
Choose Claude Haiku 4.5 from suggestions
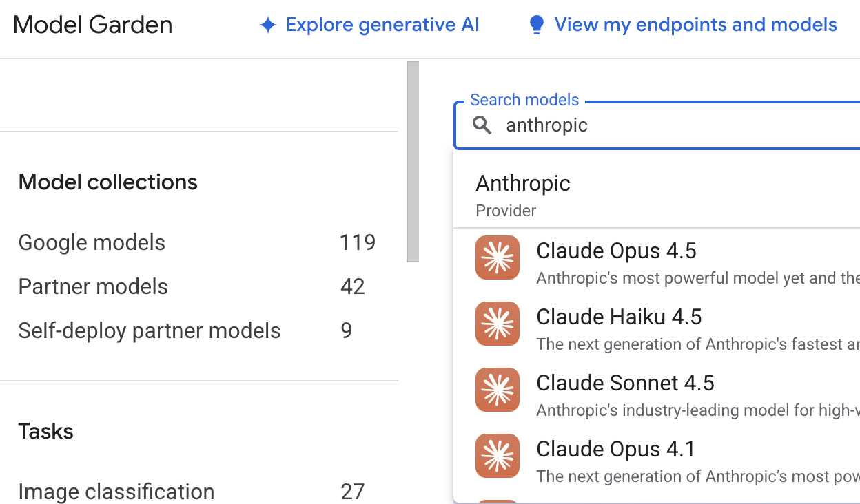click(619, 317)
